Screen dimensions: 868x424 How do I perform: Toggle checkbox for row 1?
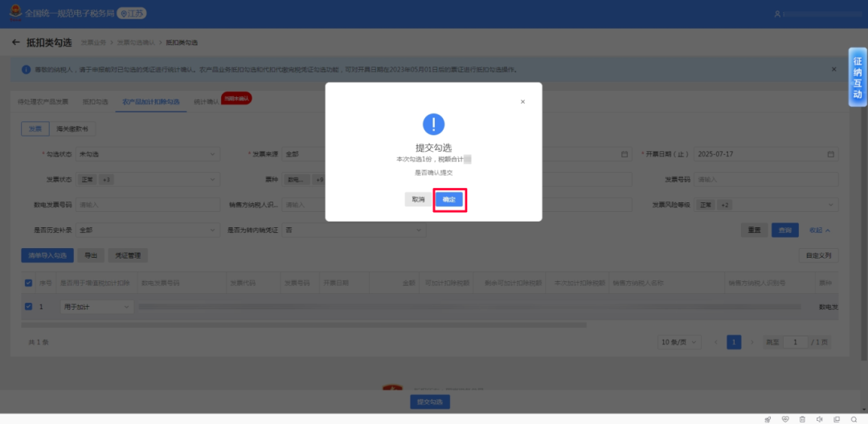pyautogui.click(x=29, y=306)
